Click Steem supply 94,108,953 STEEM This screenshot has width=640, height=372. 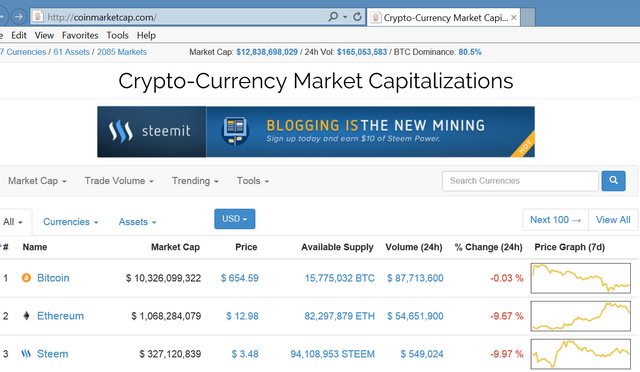click(332, 354)
